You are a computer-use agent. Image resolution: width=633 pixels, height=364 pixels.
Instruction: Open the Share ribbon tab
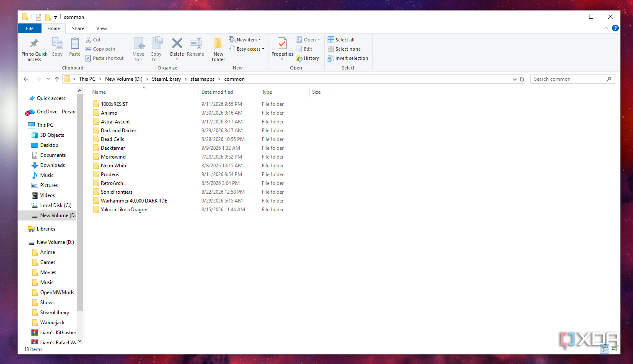coord(78,28)
